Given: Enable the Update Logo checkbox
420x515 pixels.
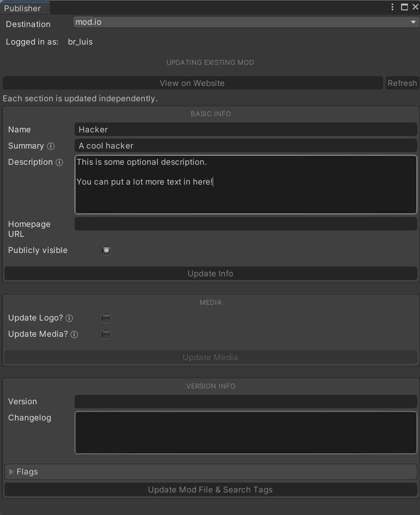Looking at the screenshot, I should coord(106,318).
